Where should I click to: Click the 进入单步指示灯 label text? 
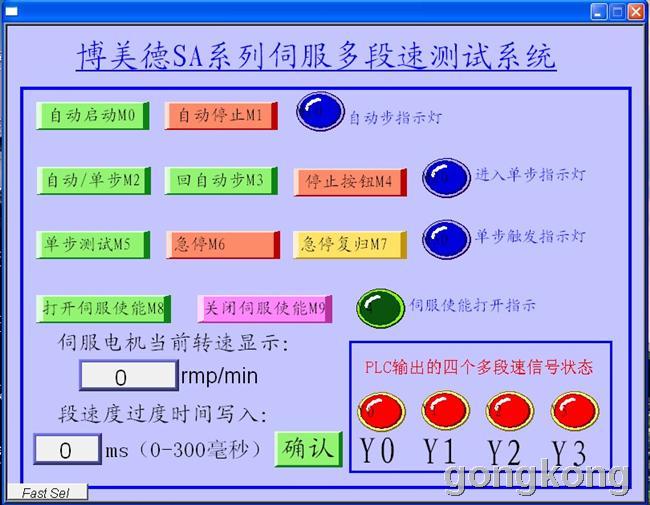pos(530,175)
